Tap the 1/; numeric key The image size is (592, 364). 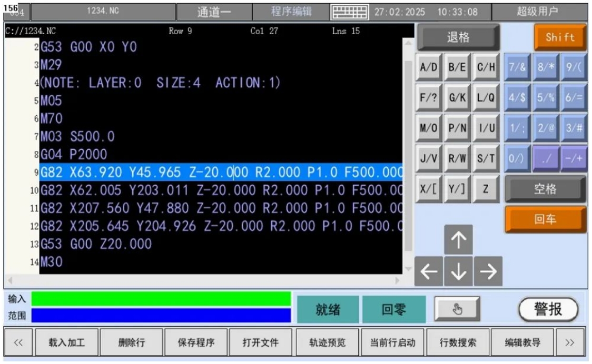(517, 128)
